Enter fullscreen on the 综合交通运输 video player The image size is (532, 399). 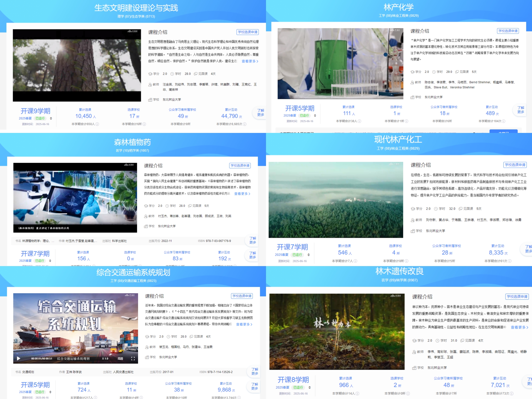[x=133, y=359]
